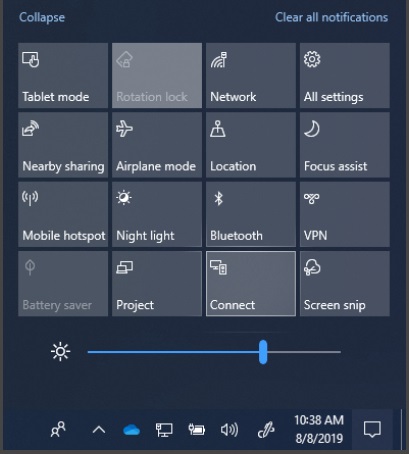Open All settings gear tile
Screen dimensions: 409x454
[x=345, y=75]
